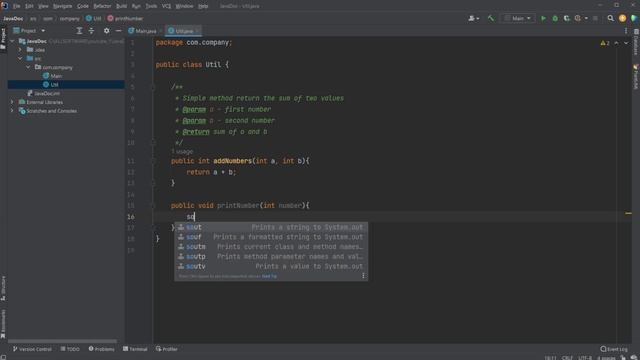Open completion popup three-dot options
Image resolution: width=640 pixels, height=360 pixels.
coord(363,276)
